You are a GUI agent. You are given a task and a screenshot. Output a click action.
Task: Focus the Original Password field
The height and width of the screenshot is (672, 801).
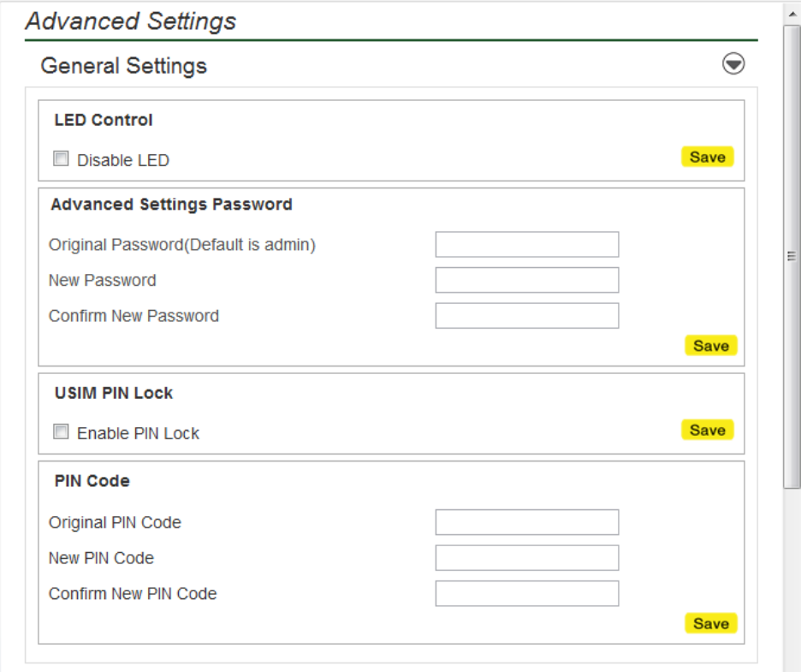tap(526, 245)
